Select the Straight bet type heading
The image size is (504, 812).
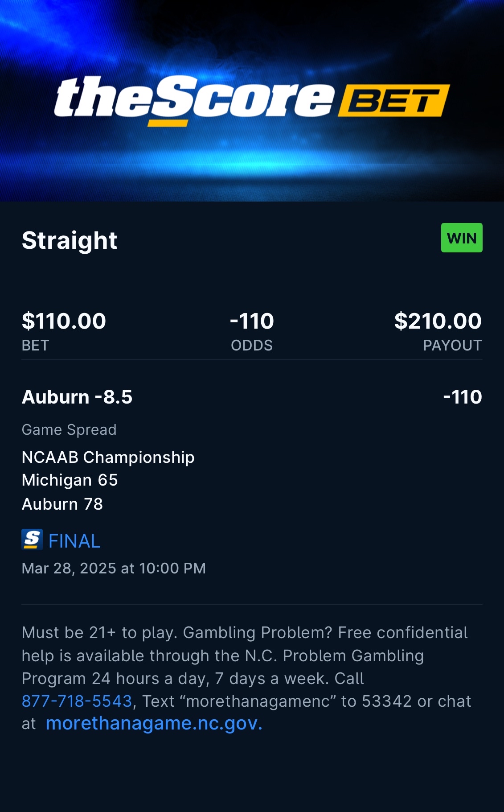[70, 240]
